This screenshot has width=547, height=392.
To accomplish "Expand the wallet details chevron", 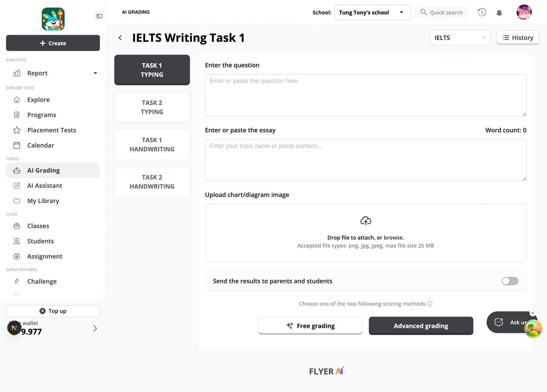I will [95, 328].
